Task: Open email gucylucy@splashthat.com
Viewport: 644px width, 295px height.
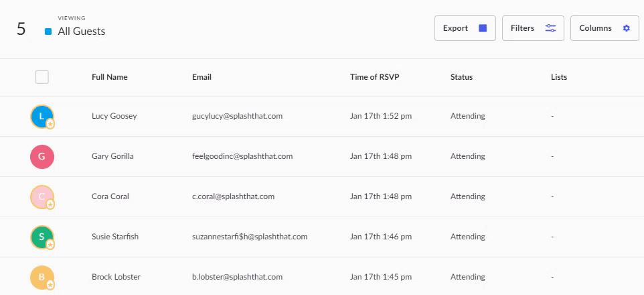Action: tap(238, 116)
